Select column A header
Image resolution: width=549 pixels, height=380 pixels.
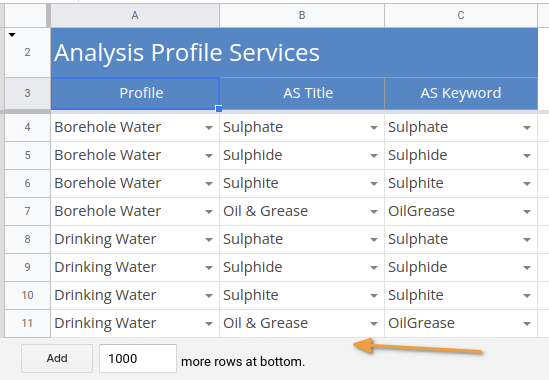(x=135, y=15)
